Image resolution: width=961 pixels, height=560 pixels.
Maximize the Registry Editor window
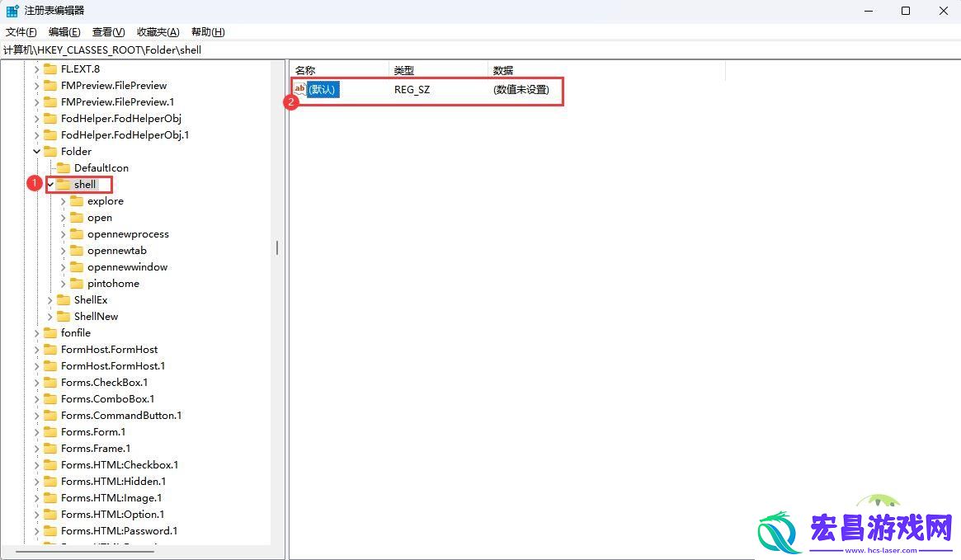coord(905,11)
